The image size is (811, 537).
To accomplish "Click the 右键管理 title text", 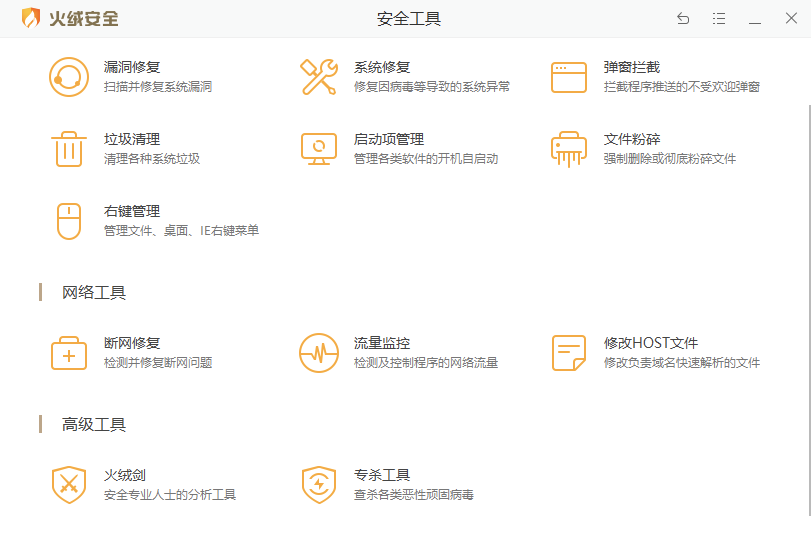I will [132, 211].
